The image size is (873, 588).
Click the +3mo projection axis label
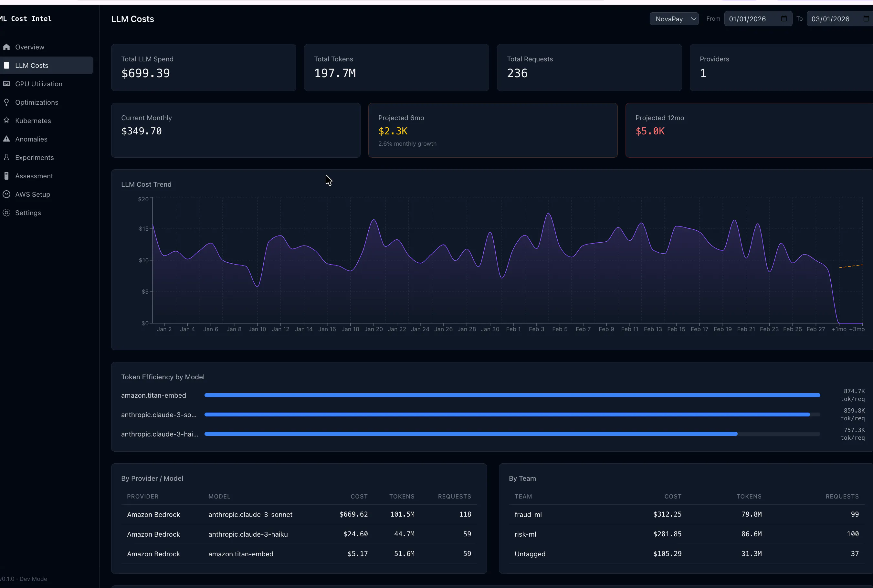click(857, 329)
